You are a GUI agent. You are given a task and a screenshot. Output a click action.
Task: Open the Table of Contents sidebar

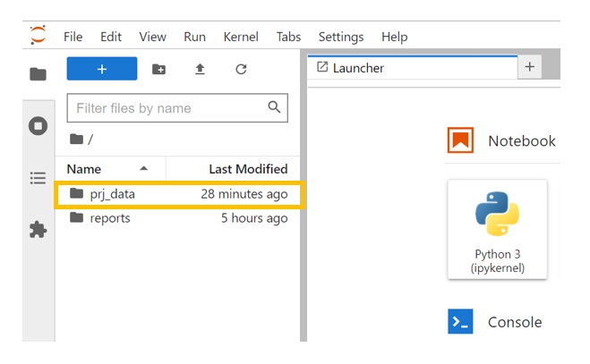tap(38, 178)
